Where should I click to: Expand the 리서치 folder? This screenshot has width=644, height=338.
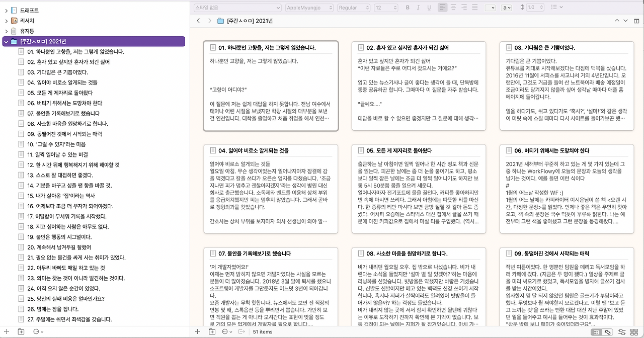coord(6,21)
